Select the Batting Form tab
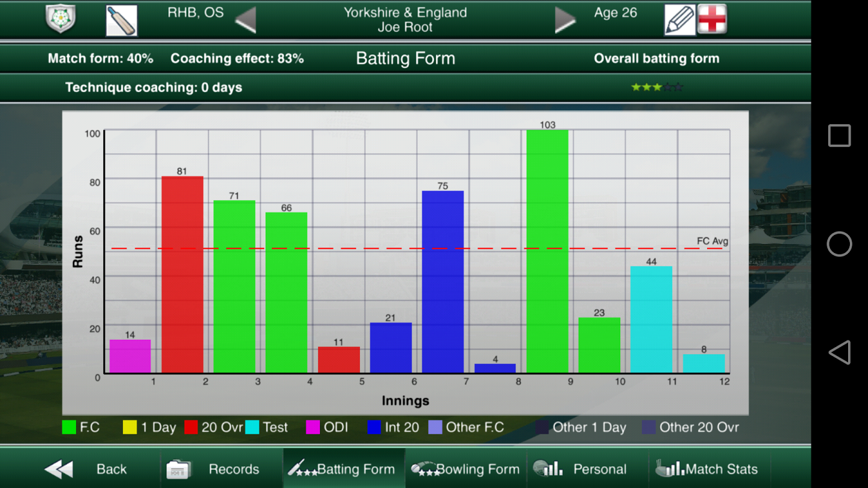Viewport: 868px width, 488px height. click(344, 469)
